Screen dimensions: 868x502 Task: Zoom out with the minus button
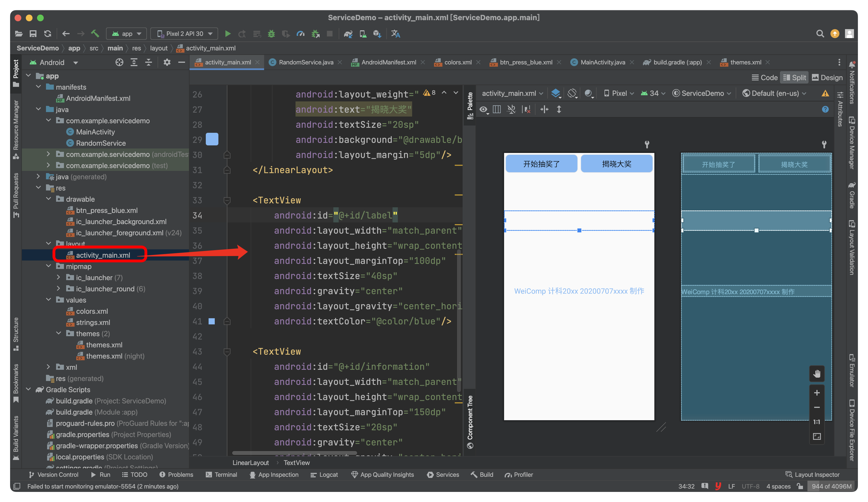coord(817,407)
